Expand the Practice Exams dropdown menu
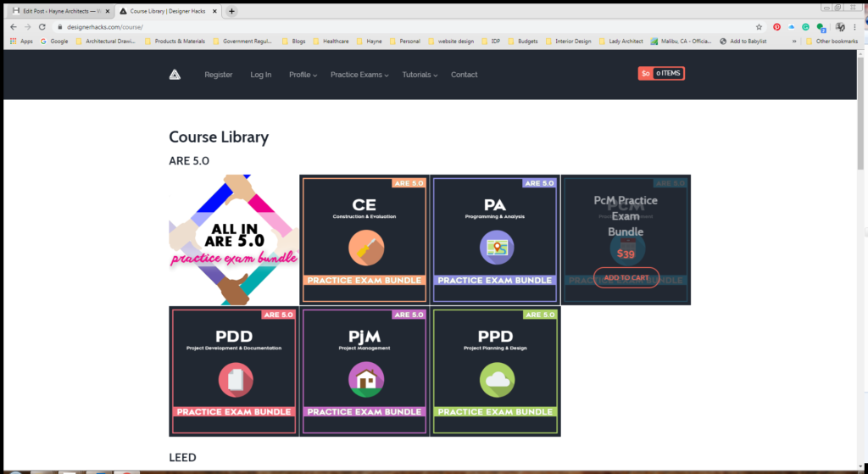 point(359,75)
